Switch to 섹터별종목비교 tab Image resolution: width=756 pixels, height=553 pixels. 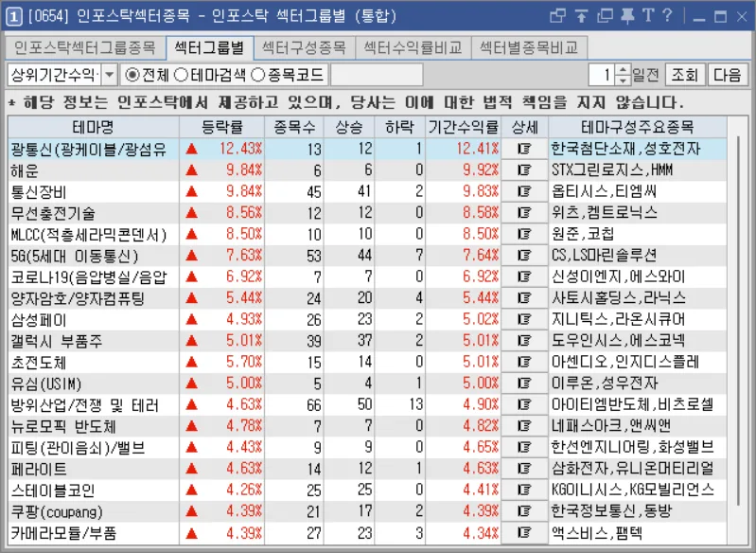[x=529, y=47]
